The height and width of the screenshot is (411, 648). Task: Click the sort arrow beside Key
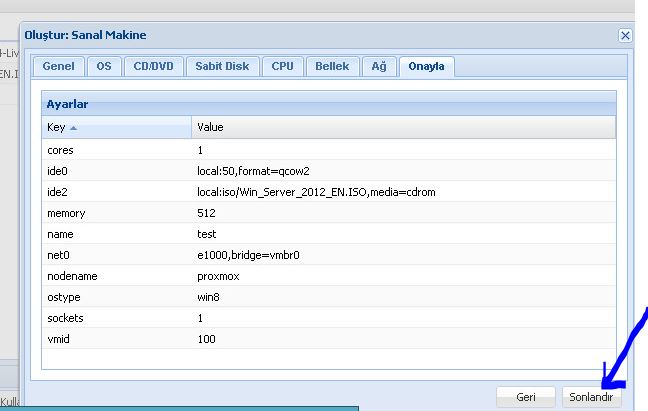(74, 128)
